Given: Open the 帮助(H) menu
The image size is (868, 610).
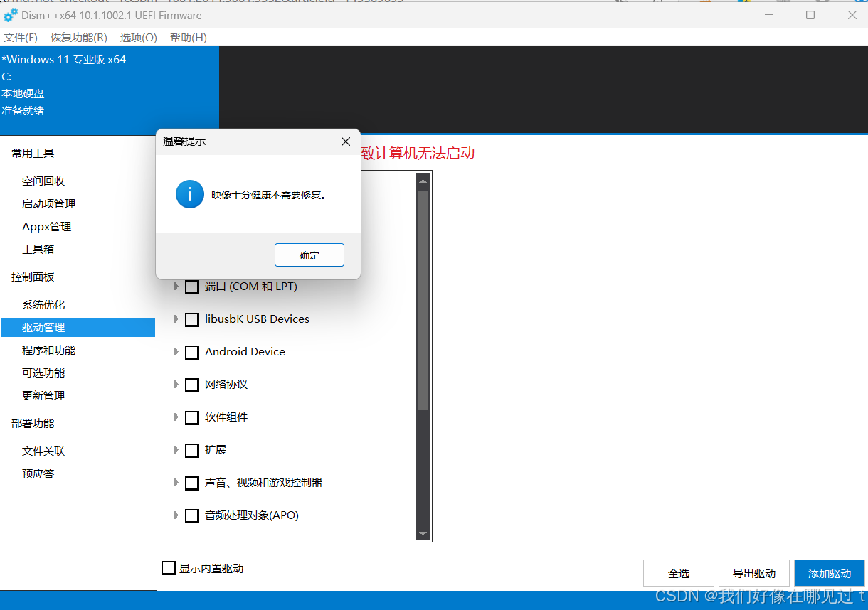Looking at the screenshot, I should (188, 37).
